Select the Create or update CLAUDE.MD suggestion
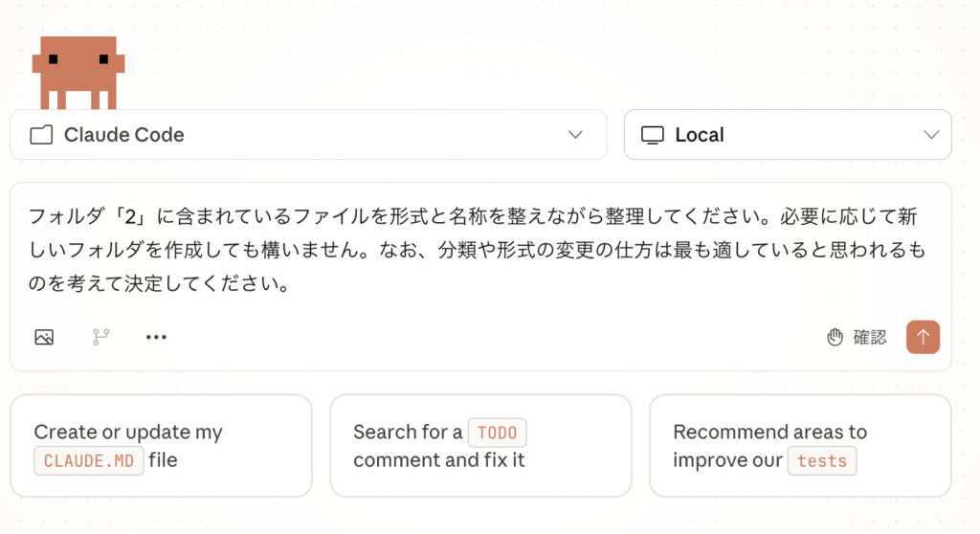Image resolution: width=980 pixels, height=534 pixels. (x=161, y=446)
